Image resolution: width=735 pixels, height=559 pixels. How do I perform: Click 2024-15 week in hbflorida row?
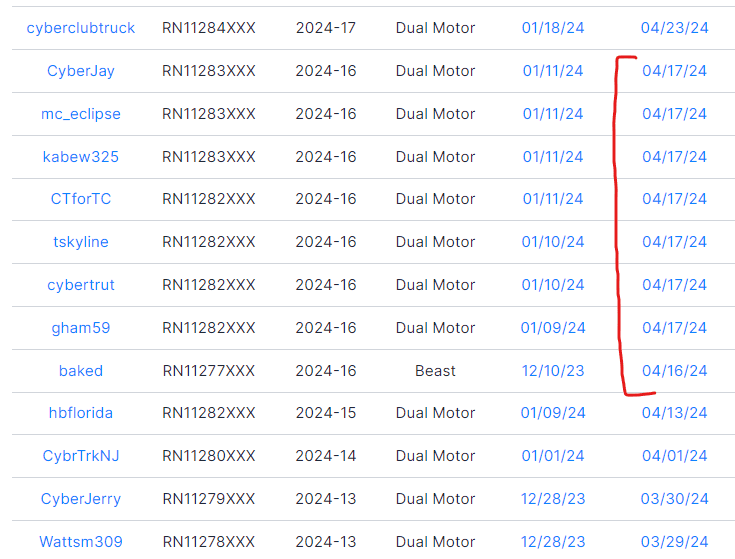click(326, 413)
